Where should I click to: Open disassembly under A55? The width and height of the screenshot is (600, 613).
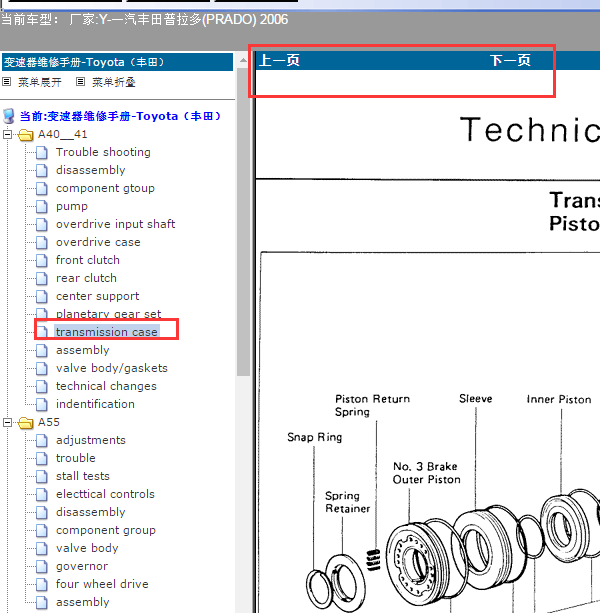91,512
